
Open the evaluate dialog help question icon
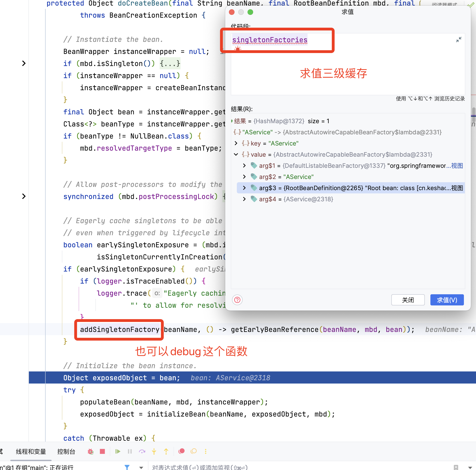click(237, 300)
